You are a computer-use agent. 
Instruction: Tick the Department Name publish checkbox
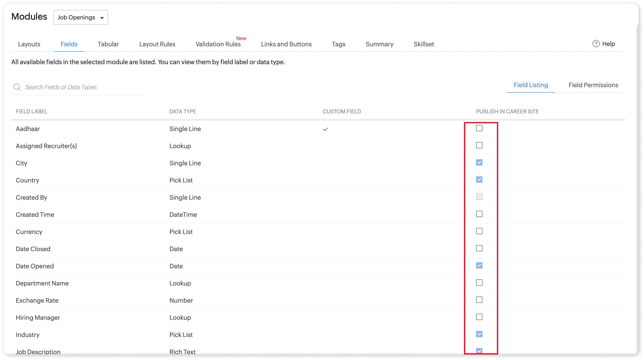[x=479, y=283]
